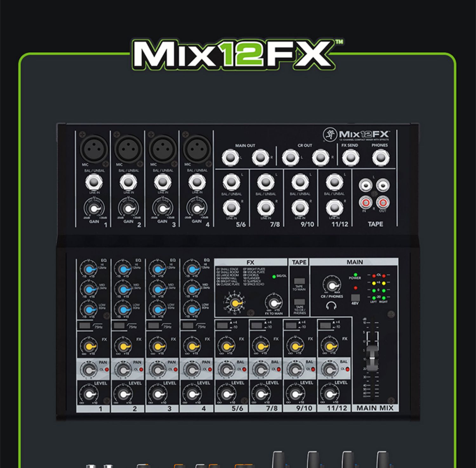
Task: Select the channel 4 LINE IN jack
Action: pyautogui.click(x=197, y=182)
